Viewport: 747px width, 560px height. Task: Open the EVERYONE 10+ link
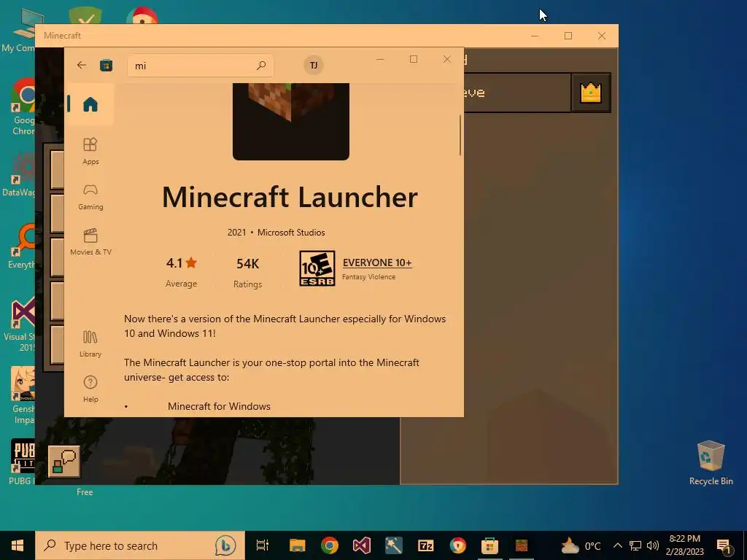tap(377, 262)
